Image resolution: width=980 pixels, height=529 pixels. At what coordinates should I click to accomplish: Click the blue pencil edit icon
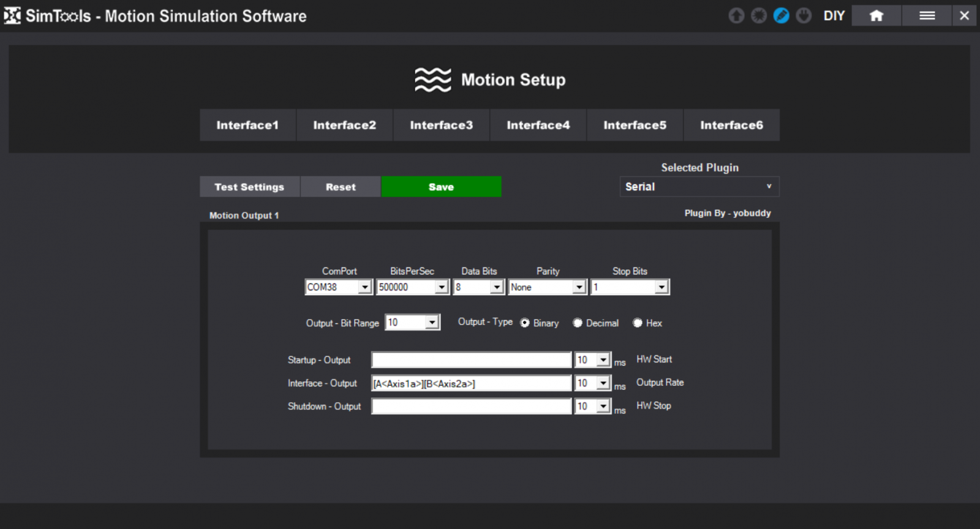781,16
